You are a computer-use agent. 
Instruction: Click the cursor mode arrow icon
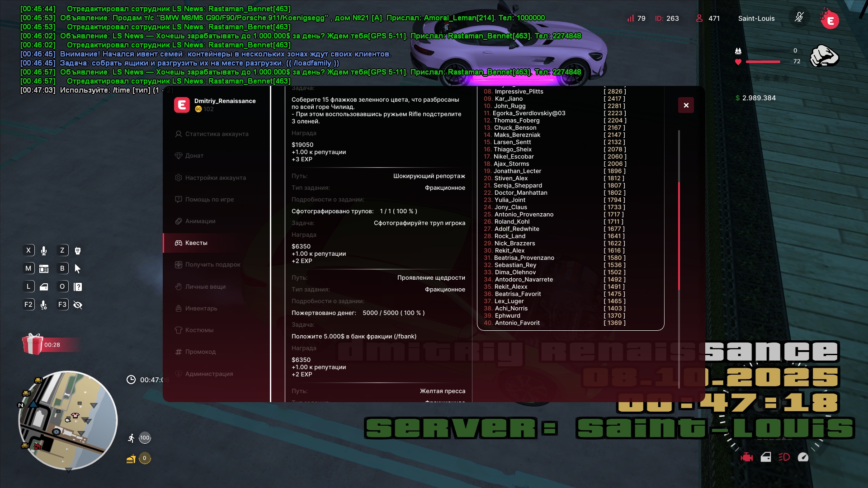(x=78, y=269)
